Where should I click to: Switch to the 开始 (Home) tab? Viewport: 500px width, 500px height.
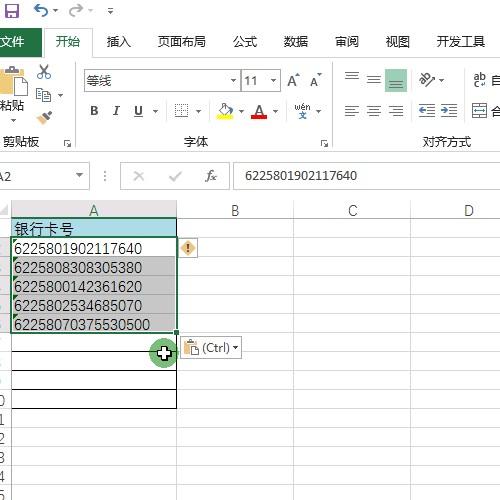coord(68,42)
